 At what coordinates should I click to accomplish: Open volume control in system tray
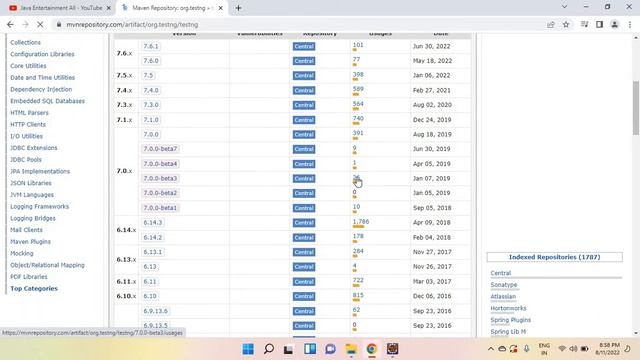tap(573, 349)
